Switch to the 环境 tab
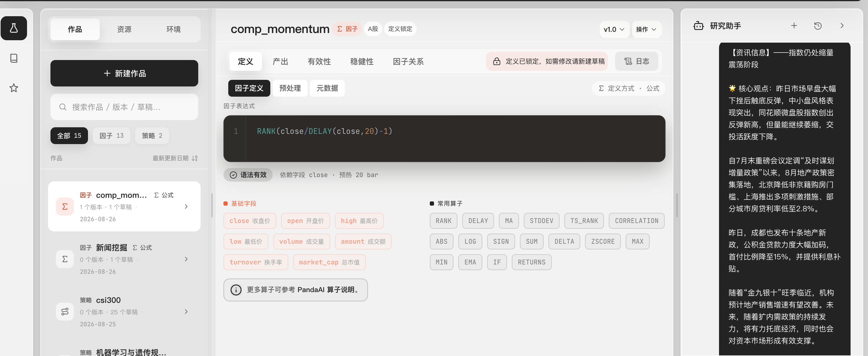This screenshot has width=868, height=356. pos(173,29)
